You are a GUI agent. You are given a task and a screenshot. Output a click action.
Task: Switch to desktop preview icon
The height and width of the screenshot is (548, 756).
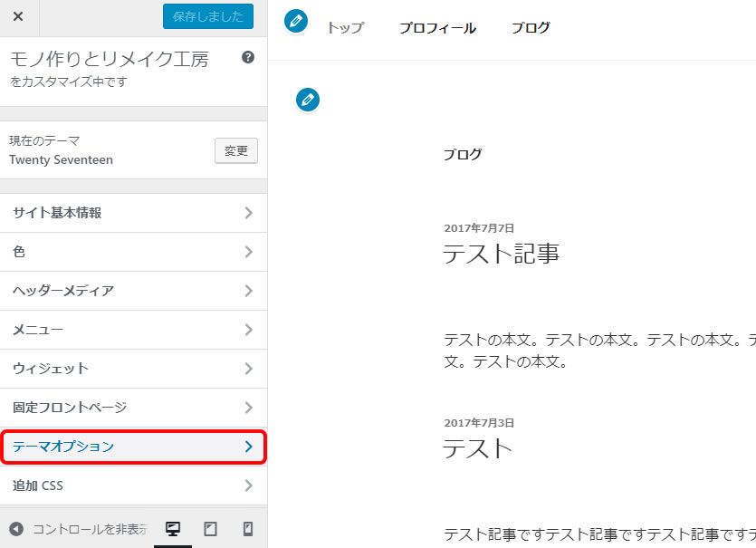point(172,529)
